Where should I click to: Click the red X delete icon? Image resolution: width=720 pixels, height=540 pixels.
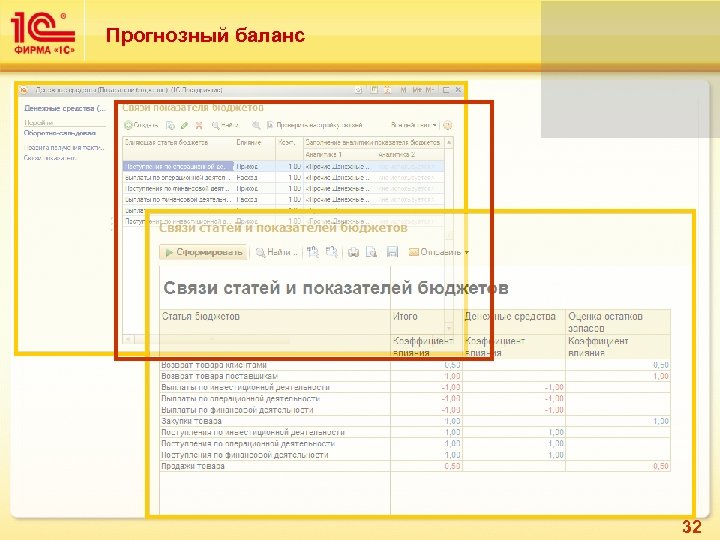pos(199,125)
